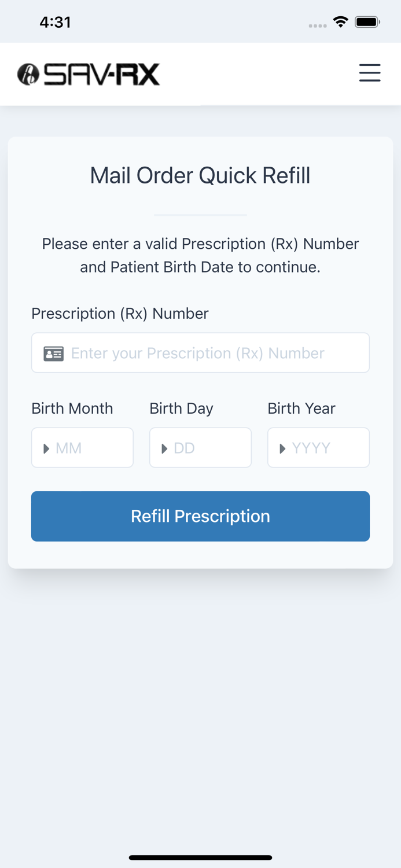Screen dimensions: 401x868
Task: Click the Birth Day label
Action: tap(181, 409)
